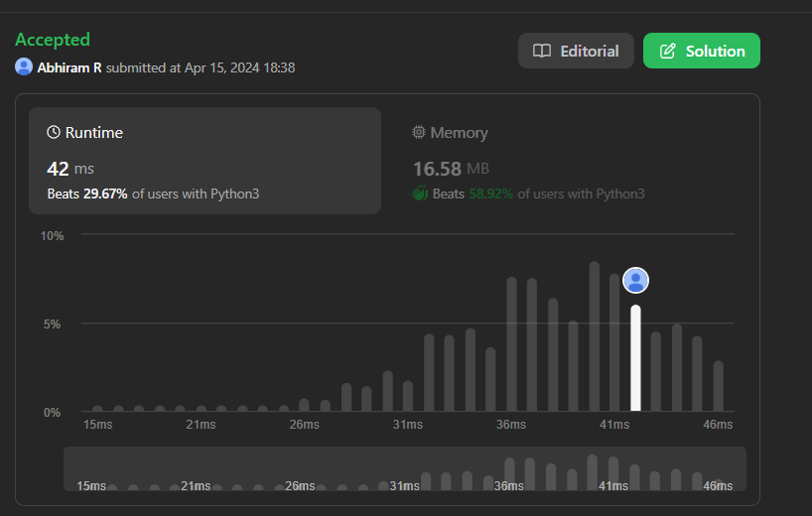Click the clapping hands icon near Beats 58.92%
This screenshot has height=516, width=812.
pyautogui.click(x=420, y=193)
